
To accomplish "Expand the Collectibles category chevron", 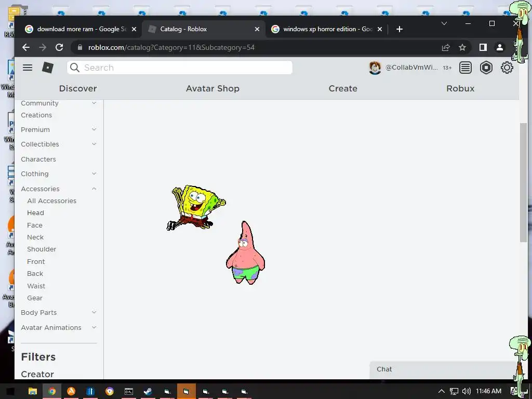I will tap(94, 144).
